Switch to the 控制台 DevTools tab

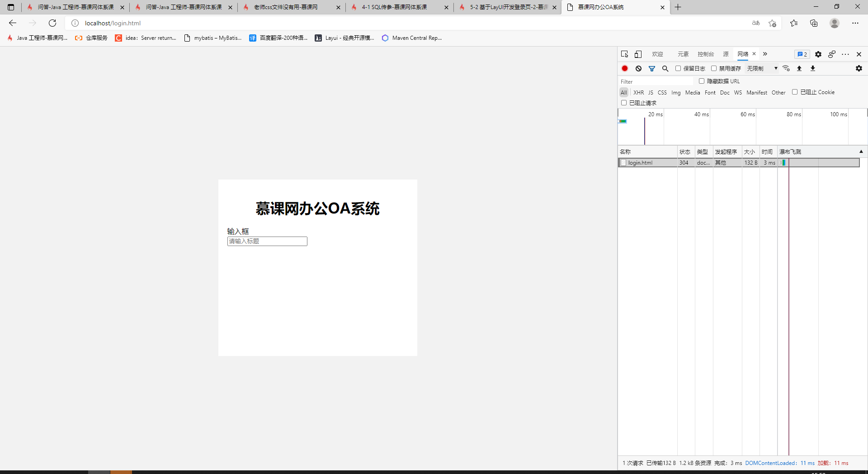click(706, 54)
